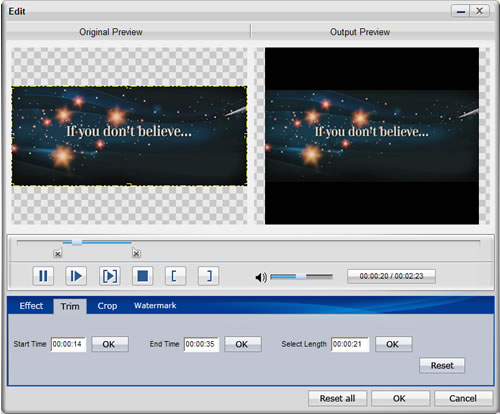
Task: Click the play button icon
Action: click(76, 276)
